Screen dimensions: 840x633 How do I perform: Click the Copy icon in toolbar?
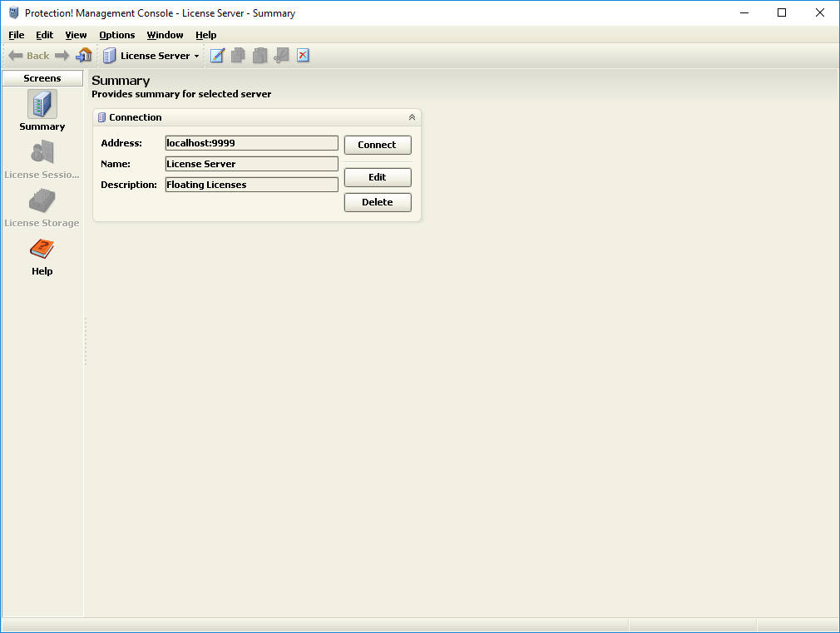pyautogui.click(x=239, y=56)
